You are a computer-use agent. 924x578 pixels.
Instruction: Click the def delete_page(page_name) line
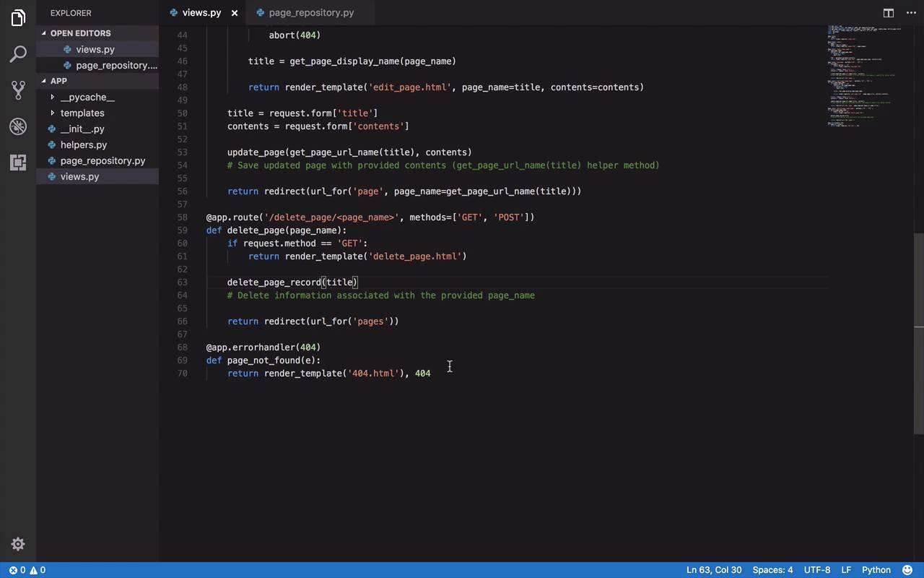click(276, 230)
